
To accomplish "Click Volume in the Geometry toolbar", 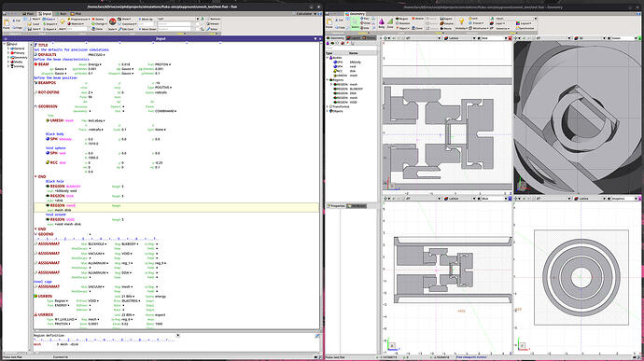I will [x=447, y=23].
